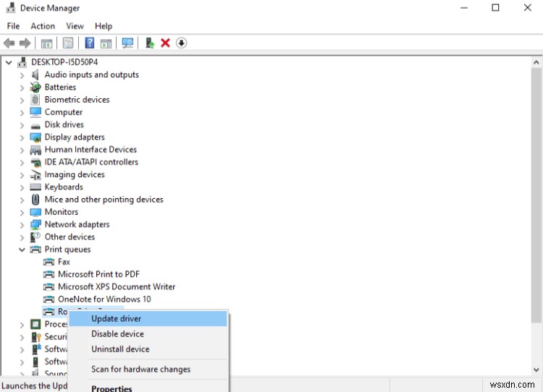The height and width of the screenshot is (392, 543).
Task: Click the Human Interface Devices icon
Action: coord(35,150)
